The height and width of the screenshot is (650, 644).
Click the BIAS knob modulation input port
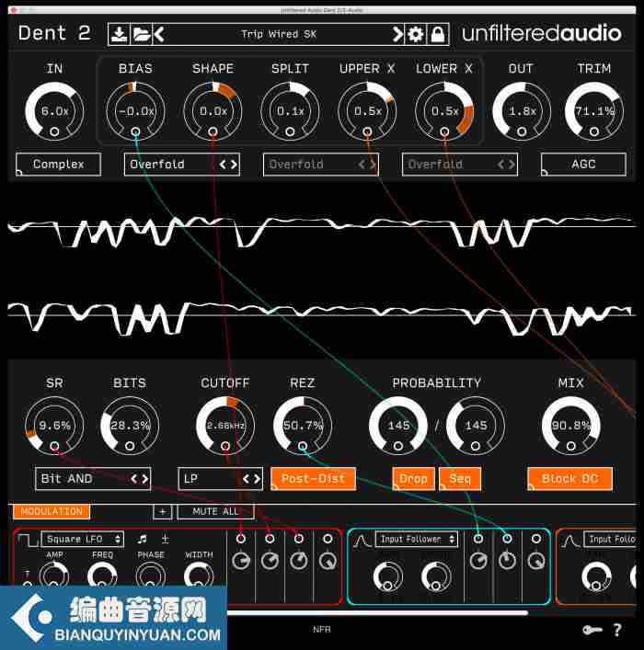pos(135,131)
